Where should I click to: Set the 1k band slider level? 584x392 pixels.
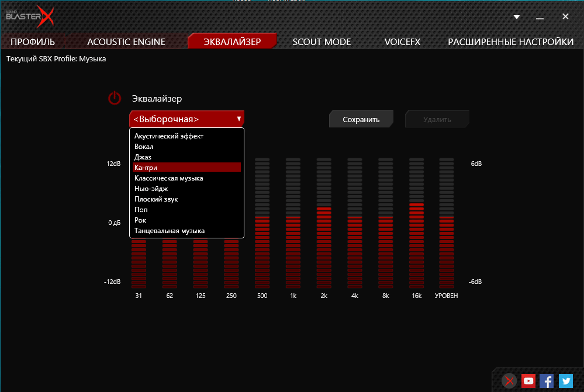[x=293, y=223]
